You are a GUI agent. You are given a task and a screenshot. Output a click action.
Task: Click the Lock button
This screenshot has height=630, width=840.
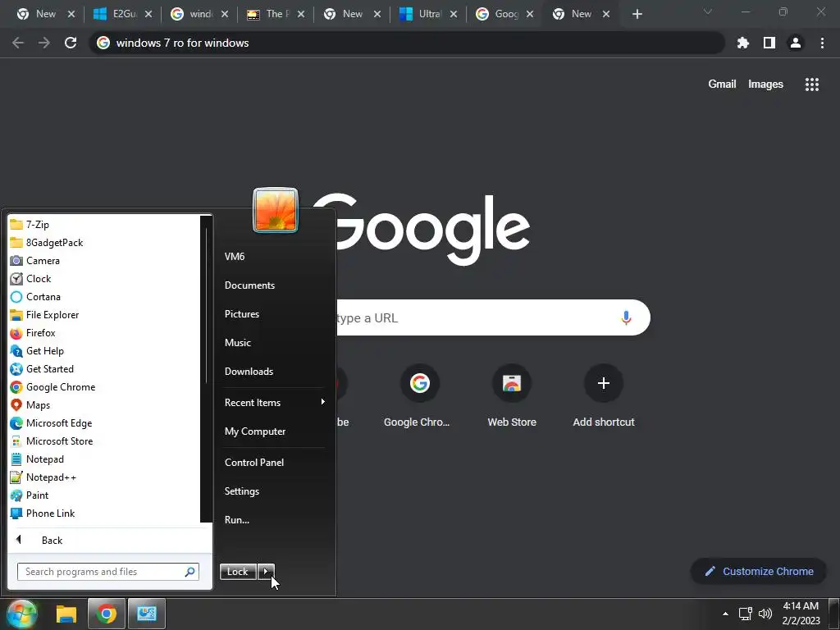pyautogui.click(x=238, y=572)
